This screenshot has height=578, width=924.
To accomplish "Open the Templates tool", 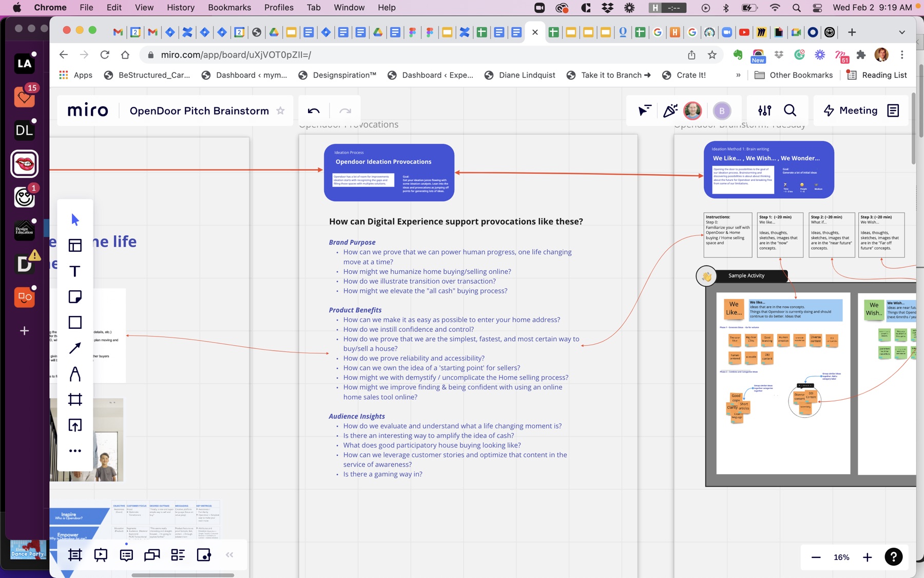I will click(x=75, y=246).
